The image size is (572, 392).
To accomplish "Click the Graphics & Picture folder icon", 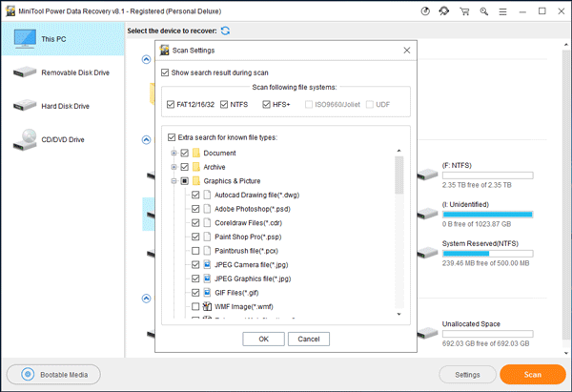I will (196, 180).
